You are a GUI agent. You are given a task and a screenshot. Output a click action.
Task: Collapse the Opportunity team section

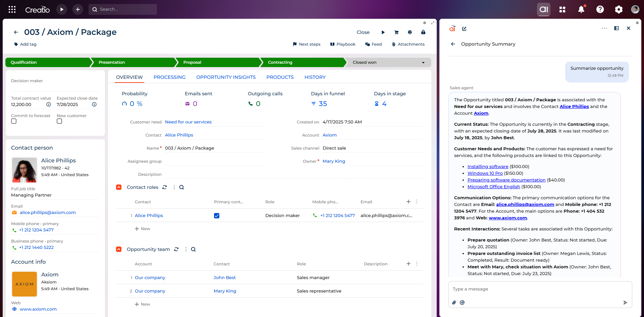[x=119, y=249]
